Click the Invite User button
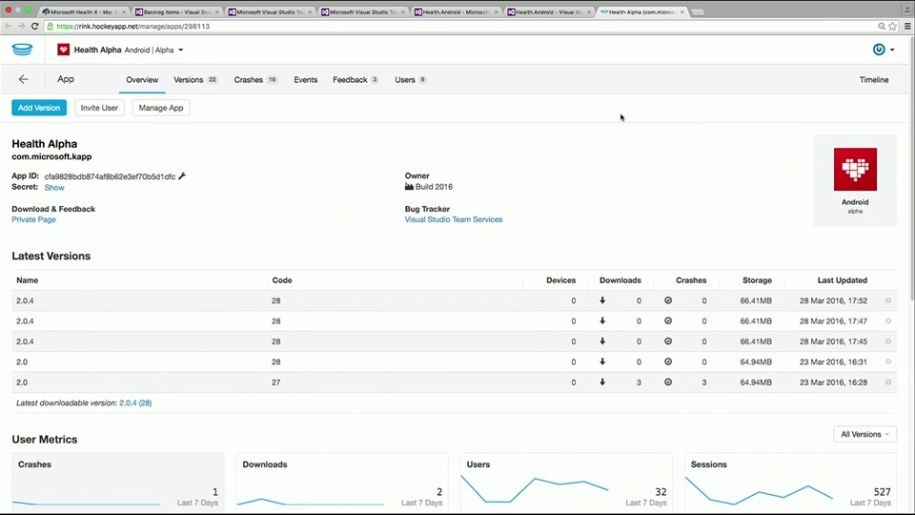This screenshot has height=515, width=915. click(99, 108)
